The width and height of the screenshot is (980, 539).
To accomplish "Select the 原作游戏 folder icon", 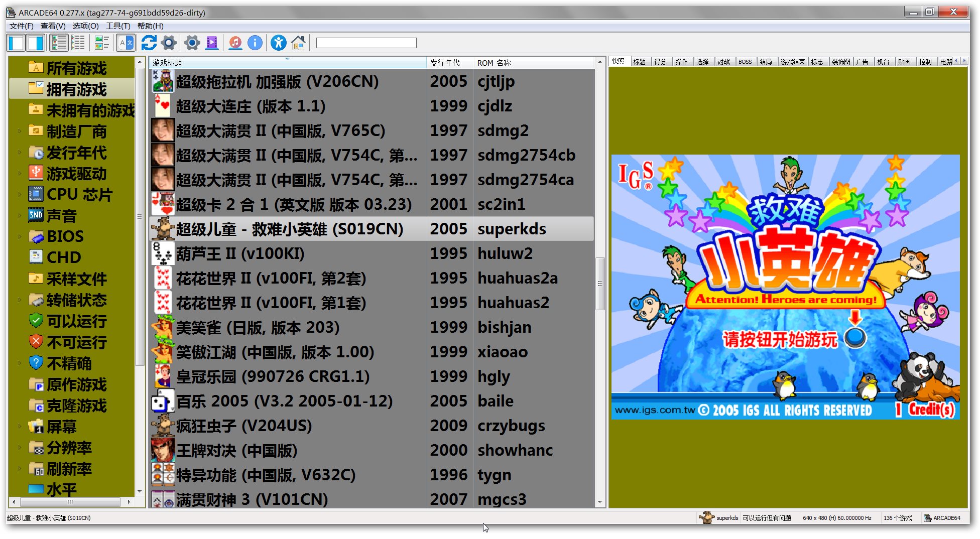I will click(36, 384).
